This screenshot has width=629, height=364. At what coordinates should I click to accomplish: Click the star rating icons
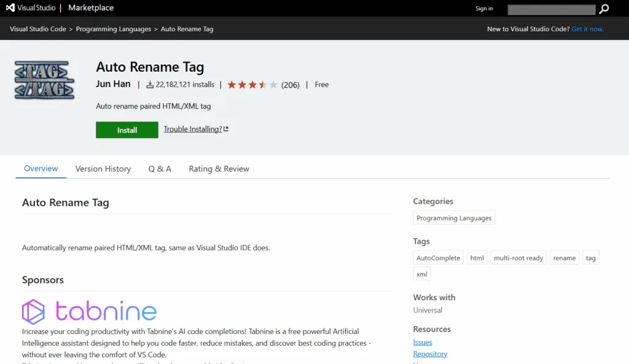click(x=252, y=85)
